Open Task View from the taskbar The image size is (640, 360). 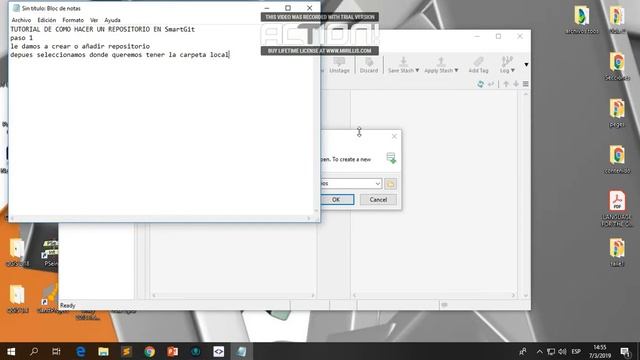coord(56,351)
